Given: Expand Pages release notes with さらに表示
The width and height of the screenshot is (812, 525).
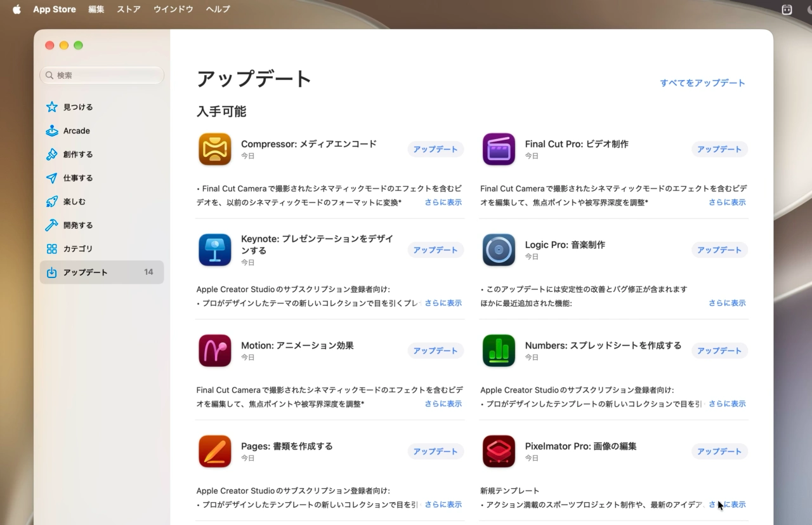Looking at the screenshot, I should (x=443, y=505).
